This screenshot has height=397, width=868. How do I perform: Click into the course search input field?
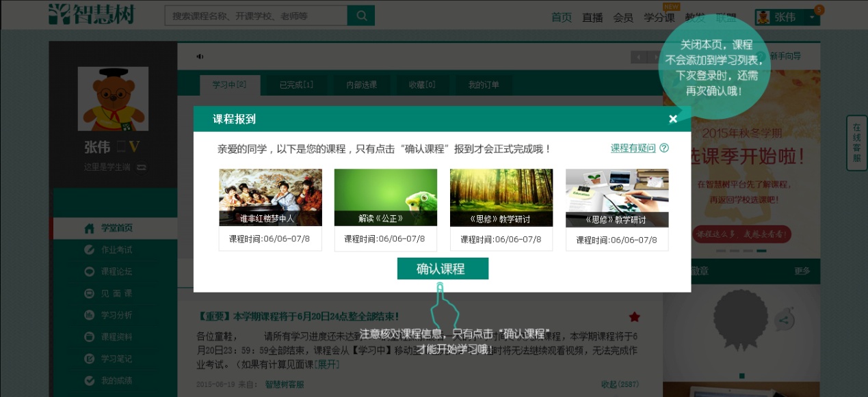tap(256, 16)
